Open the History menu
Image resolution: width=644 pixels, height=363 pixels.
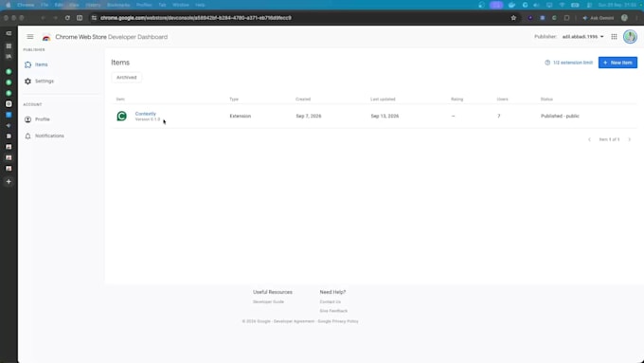point(93,5)
